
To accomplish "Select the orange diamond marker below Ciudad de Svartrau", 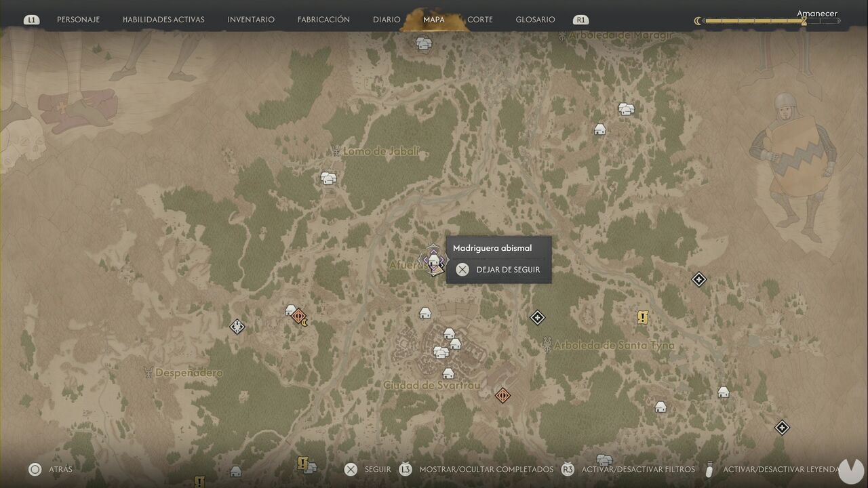I will [x=502, y=395].
